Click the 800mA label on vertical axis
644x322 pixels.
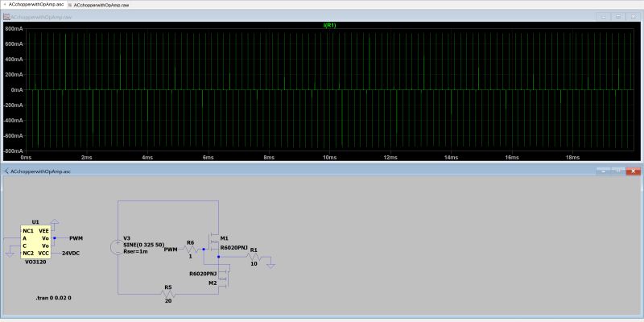[14, 29]
